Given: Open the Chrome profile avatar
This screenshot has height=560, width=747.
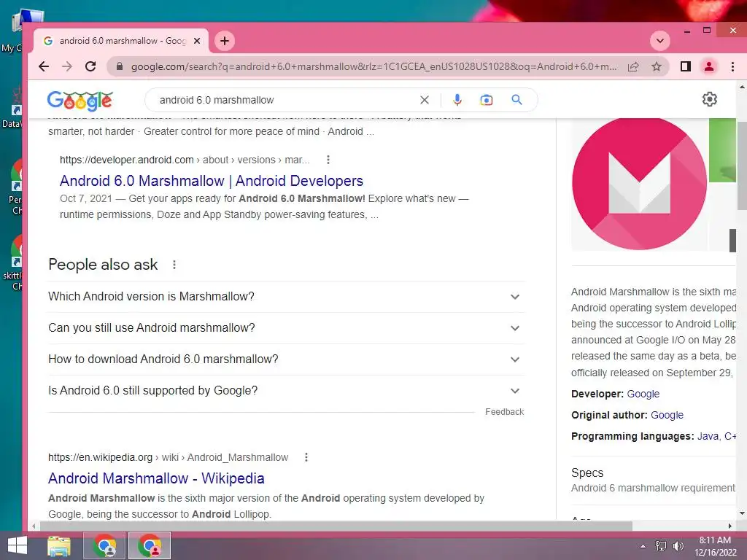Looking at the screenshot, I should coord(709,66).
